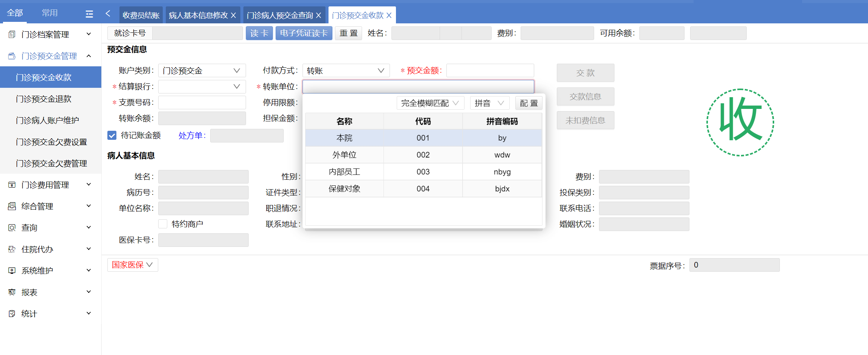This screenshot has width=868, height=355.
Task: Expand the 报表 menu chevron
Action: click(x=89, y=292)
